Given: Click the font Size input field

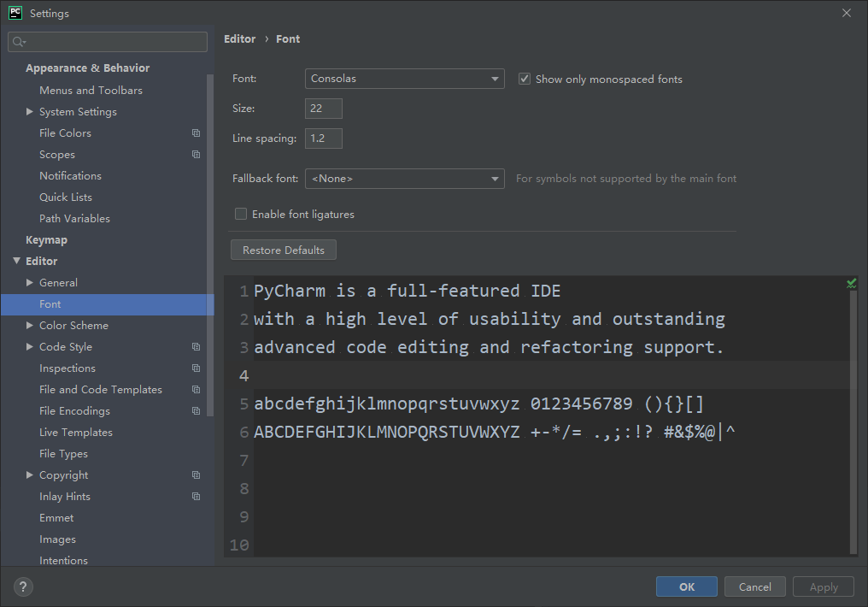Looking at the screenshot, I should tap(323, 109).
